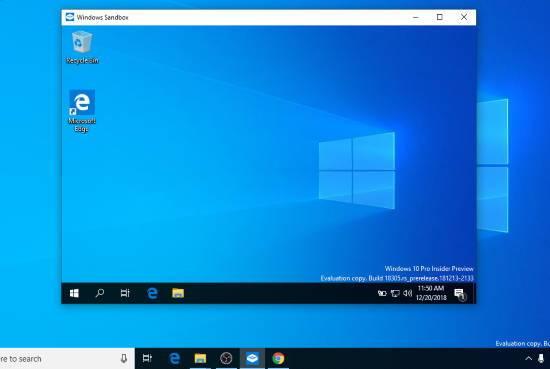This screenshot has height=369, width=550.
Task: Show hidden icons in host tray
Action: coord(528,358)
